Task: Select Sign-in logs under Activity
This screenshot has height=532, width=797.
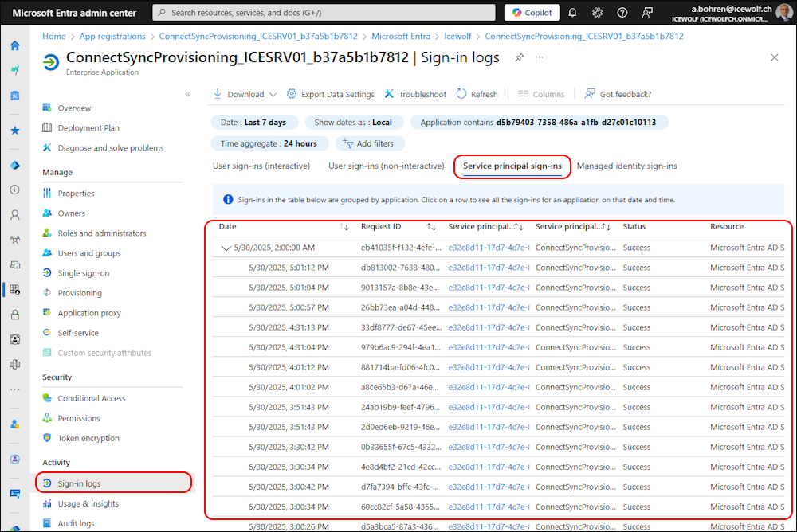Action: (x=79, y=483)
